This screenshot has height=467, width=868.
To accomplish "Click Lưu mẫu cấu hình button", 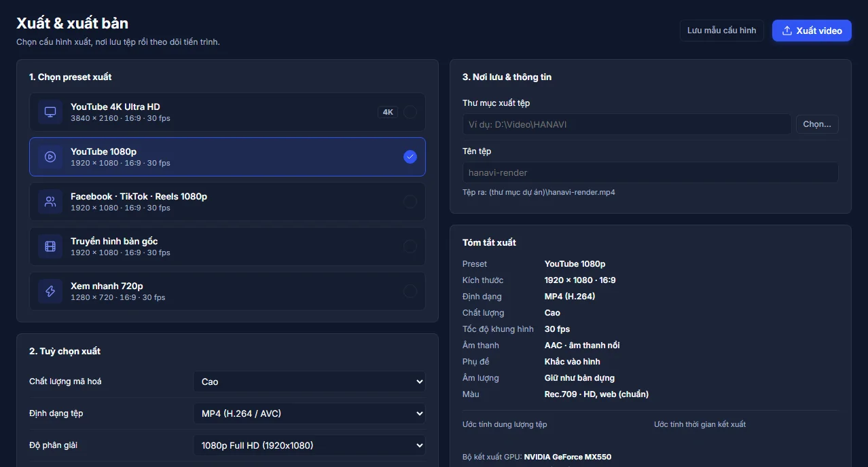I will [x=721, y=31].
